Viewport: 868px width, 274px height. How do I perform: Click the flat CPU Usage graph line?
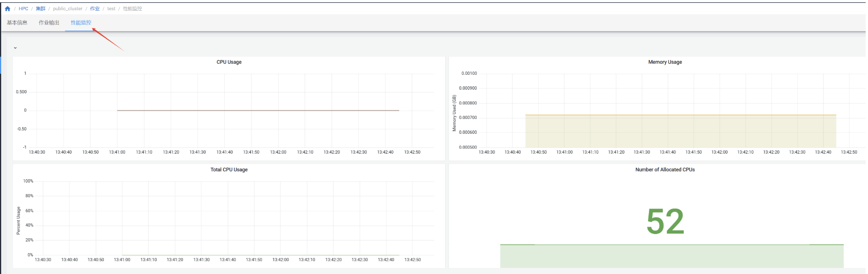(x=258, y=111)
